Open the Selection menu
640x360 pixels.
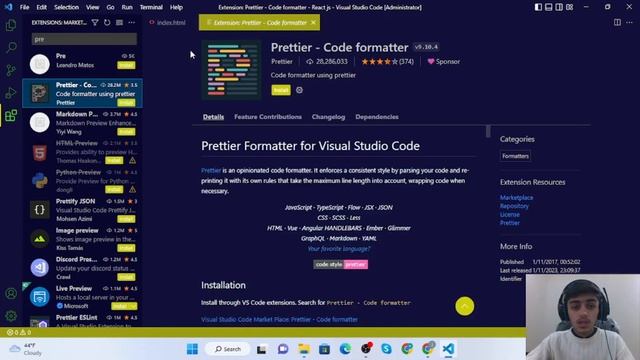[x=66, y=7]
